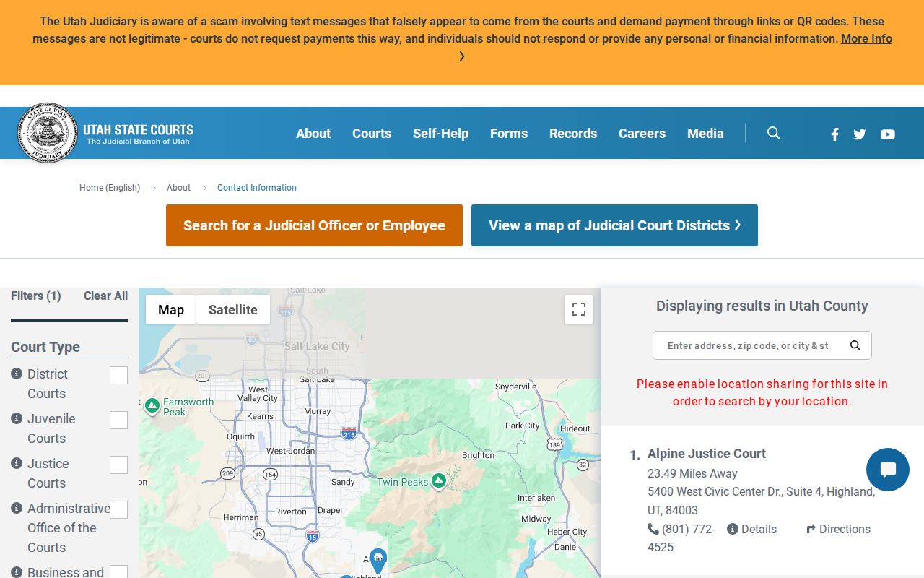Screen dimensions: 924x578
Task: View map of Judicial Court Districts
Action: (614, 225)
